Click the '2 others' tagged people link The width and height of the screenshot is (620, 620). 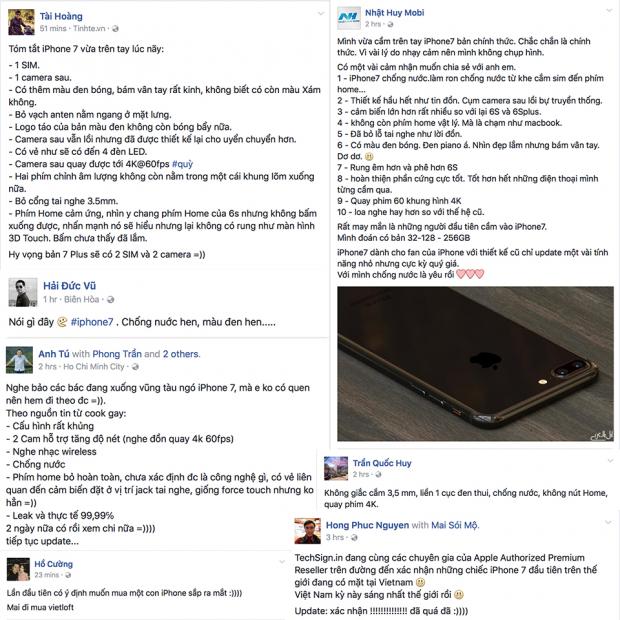click(x=181, y=354)
